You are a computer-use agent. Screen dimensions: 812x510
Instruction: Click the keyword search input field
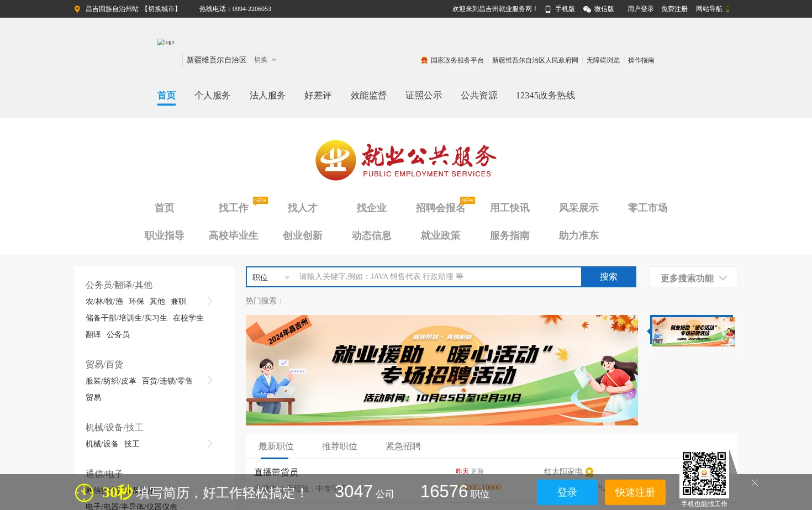pos(438,277)
